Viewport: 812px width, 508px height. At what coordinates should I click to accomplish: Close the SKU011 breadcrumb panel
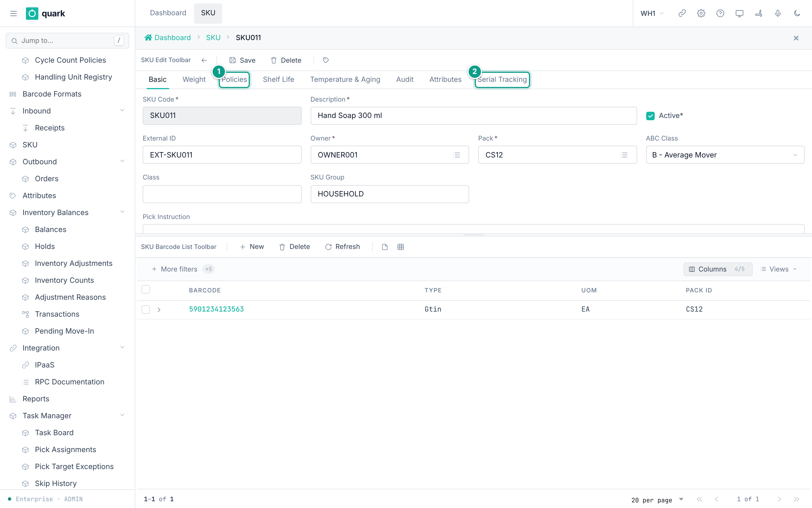(796, 38)
